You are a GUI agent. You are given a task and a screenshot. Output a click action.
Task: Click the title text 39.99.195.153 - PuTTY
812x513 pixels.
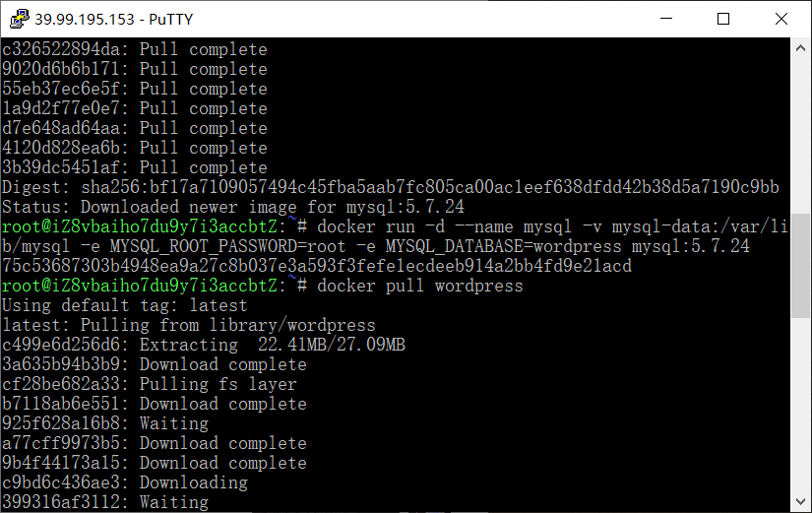113,19
